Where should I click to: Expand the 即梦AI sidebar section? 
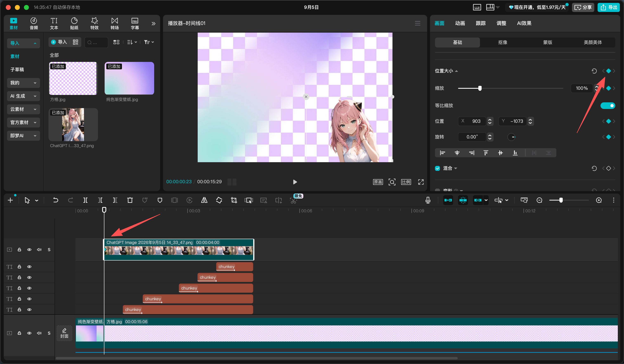click(x=23, y=136)
